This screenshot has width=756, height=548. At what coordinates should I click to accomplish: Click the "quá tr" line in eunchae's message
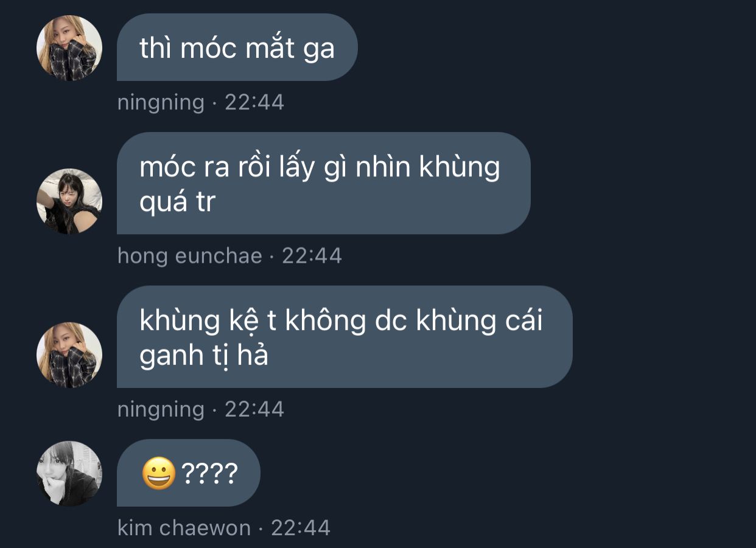[178, 202]
